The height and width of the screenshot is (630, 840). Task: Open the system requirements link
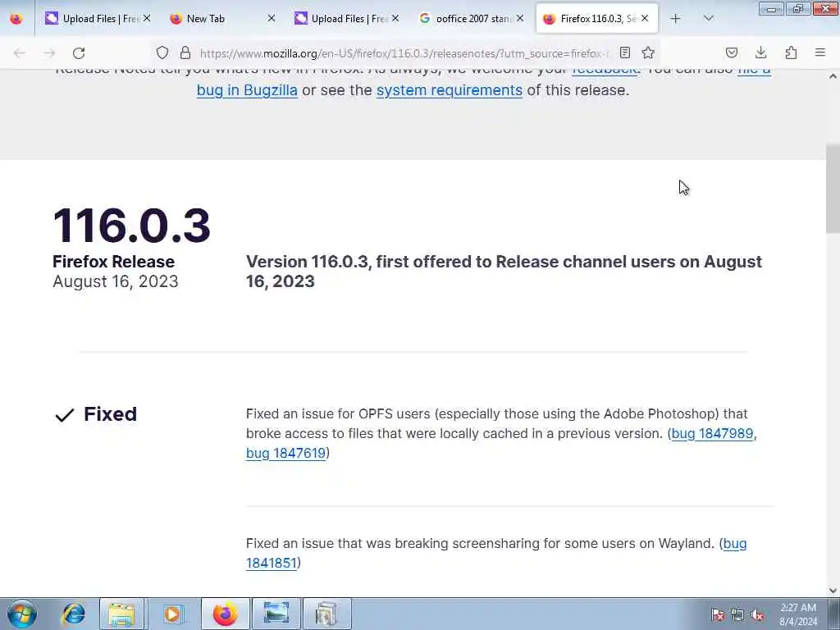tap(450, 90)
